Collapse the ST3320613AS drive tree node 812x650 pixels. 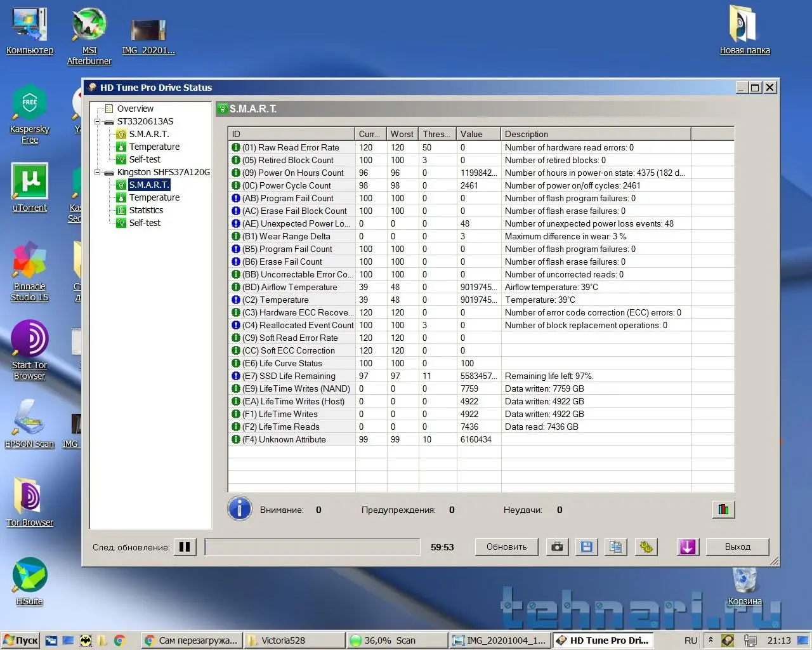point(98,121)
